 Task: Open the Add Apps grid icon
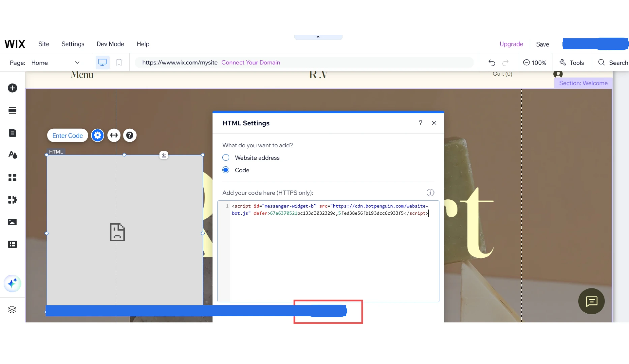click(12, 177)
